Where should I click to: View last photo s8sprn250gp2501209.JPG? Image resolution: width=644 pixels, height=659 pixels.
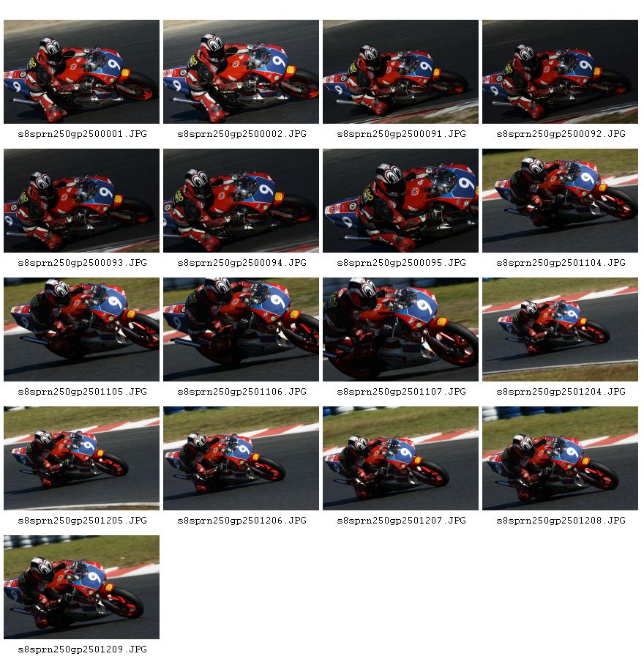click(x=81, y=587)
